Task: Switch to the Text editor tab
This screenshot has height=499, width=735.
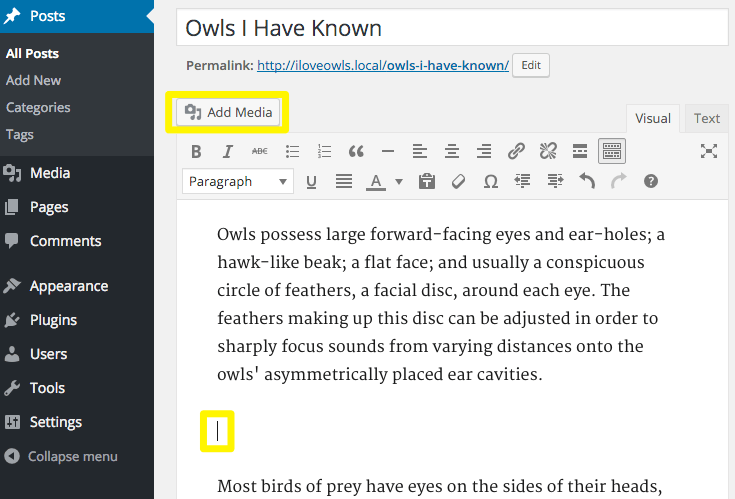Action: tap(707, 119)
